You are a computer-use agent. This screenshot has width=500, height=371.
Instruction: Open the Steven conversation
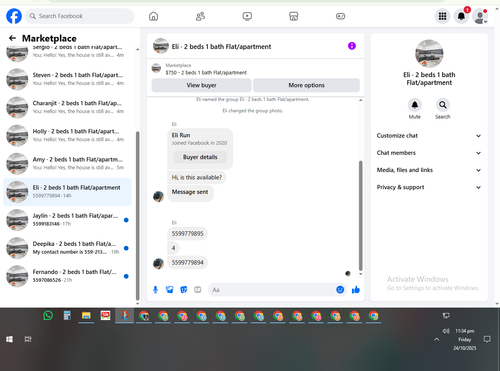click(67, 79)
